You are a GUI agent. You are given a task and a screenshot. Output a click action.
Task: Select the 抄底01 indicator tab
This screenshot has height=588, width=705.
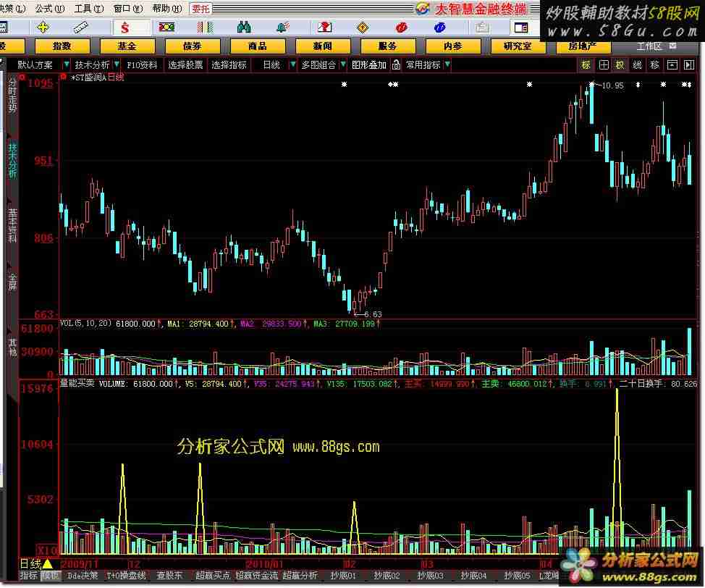pyautogui.click(x=343, y=576)
